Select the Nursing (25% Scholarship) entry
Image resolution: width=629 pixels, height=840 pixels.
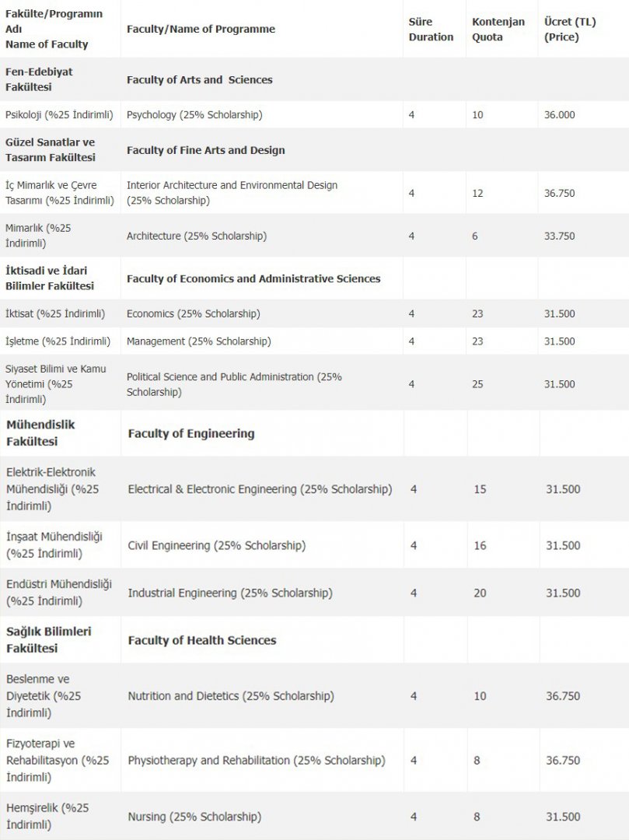pyautogui.click(x=194, y=817)
